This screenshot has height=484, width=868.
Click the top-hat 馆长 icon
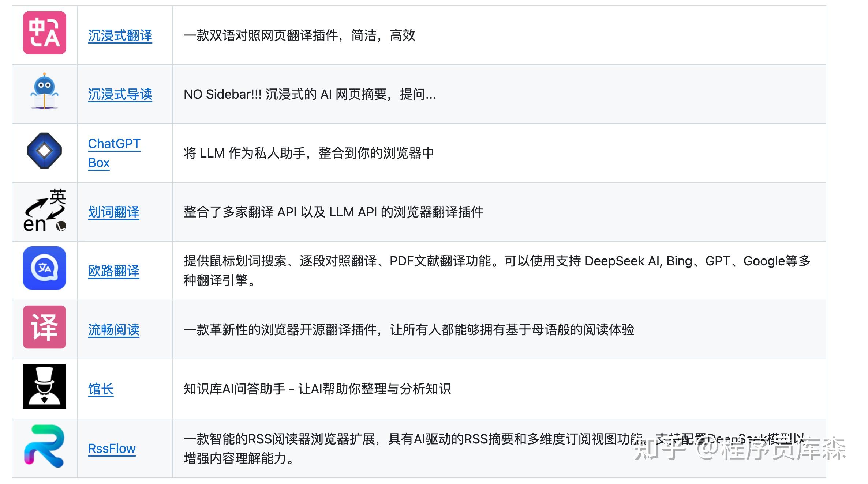pos(44,386)
